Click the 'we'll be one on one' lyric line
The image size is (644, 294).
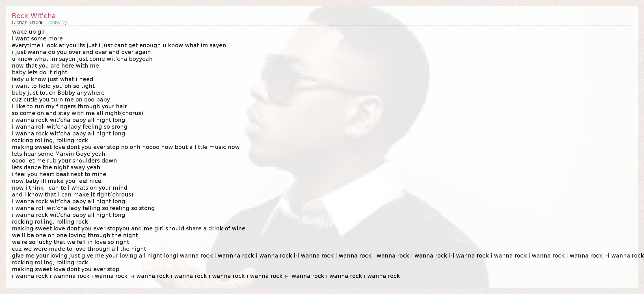(75, 235)
